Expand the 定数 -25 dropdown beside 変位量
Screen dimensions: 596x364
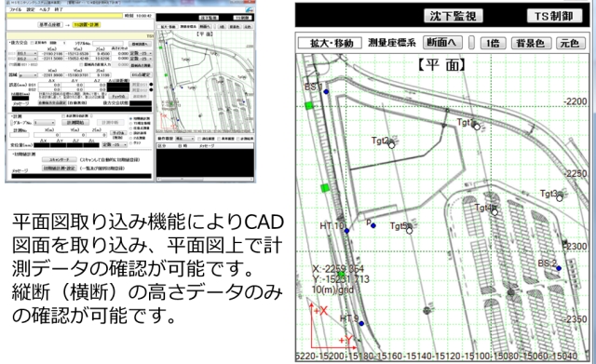[x=115, y=145]
